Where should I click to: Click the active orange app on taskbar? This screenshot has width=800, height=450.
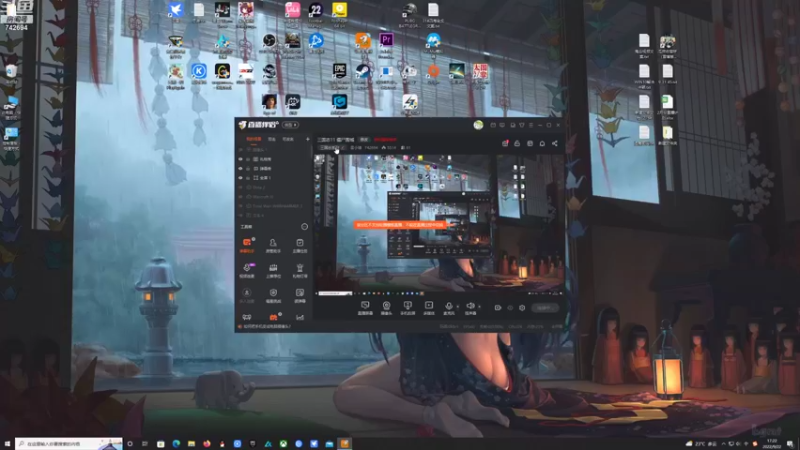[x=345, y=444]
